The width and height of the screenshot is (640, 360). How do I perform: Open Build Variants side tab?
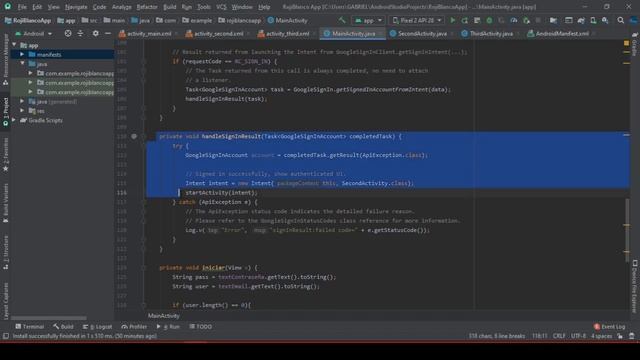tap(6, 203)
